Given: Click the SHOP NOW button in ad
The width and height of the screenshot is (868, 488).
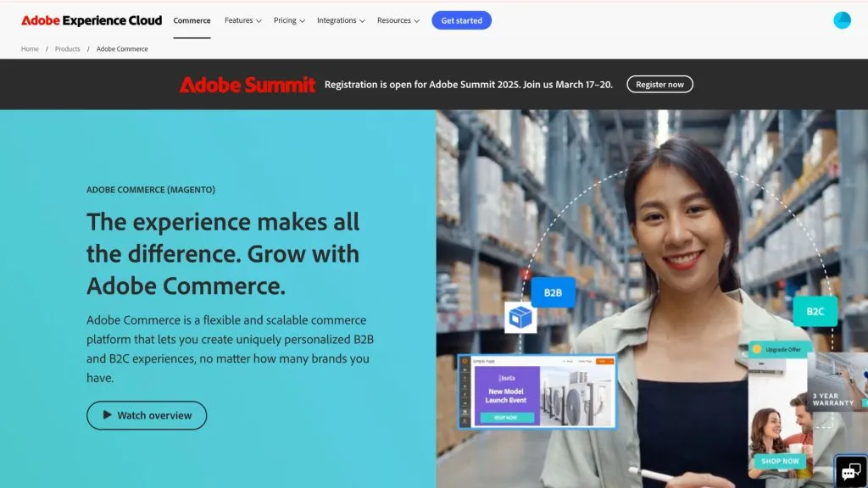Looking at the screenshot, I should click(780, 461).
